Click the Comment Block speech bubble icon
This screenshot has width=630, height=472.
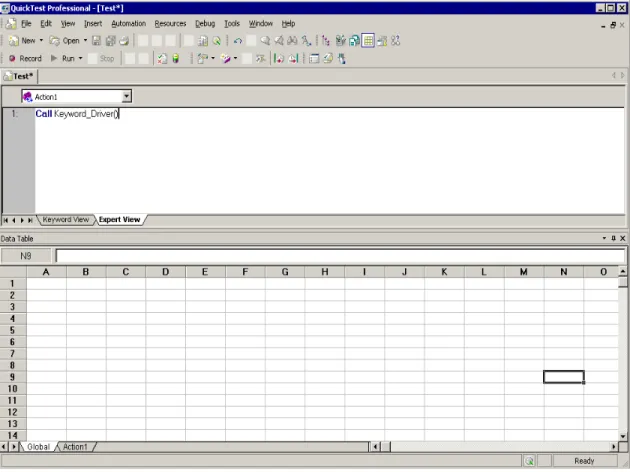point(265,41)
